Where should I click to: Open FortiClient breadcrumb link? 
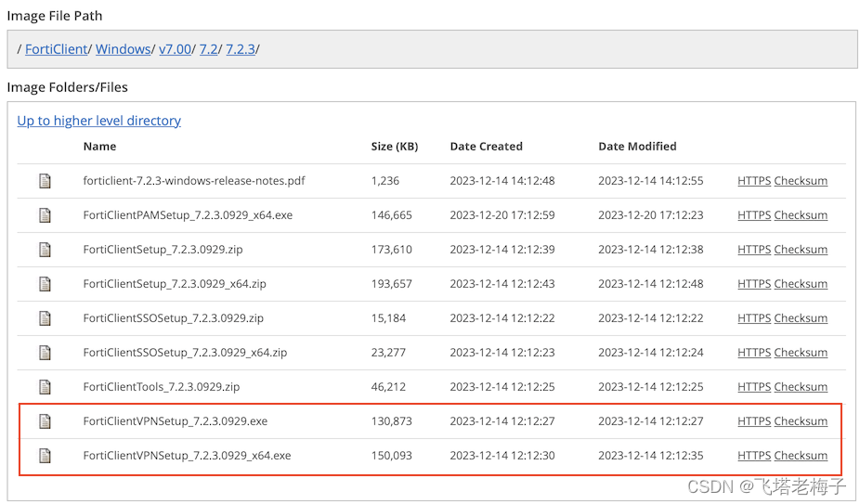click(56, 49)
